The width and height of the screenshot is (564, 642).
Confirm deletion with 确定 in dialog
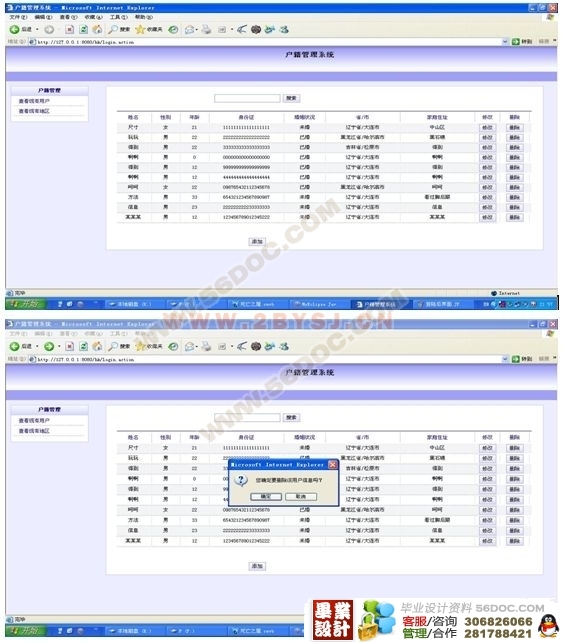(x=266, y=496)
